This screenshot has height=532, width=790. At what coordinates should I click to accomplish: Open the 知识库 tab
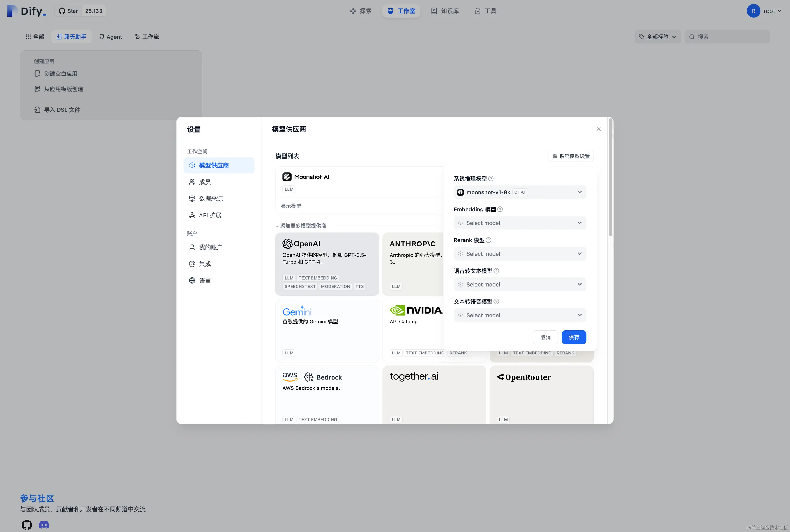point(445,11)
